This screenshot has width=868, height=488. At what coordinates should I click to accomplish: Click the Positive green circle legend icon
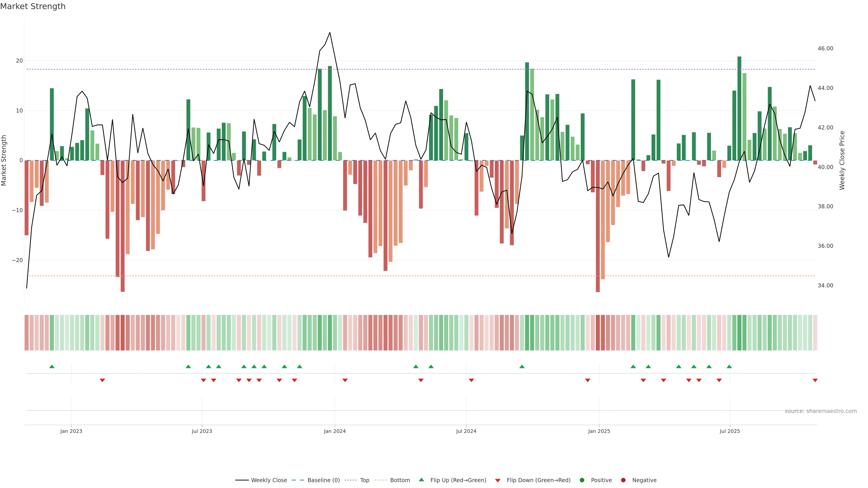coord(582,480)
